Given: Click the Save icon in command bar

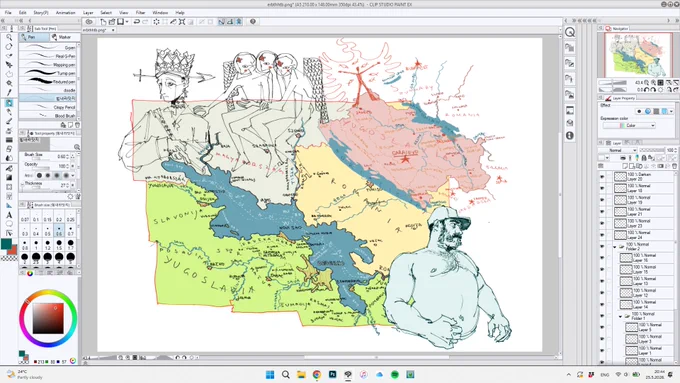Looking at the screenshot, I should point(120,22).
